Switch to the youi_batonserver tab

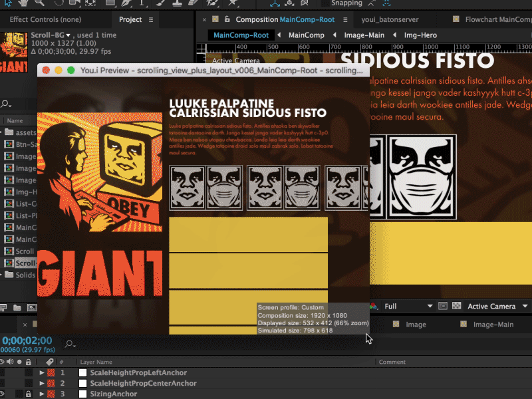[389, 19]
